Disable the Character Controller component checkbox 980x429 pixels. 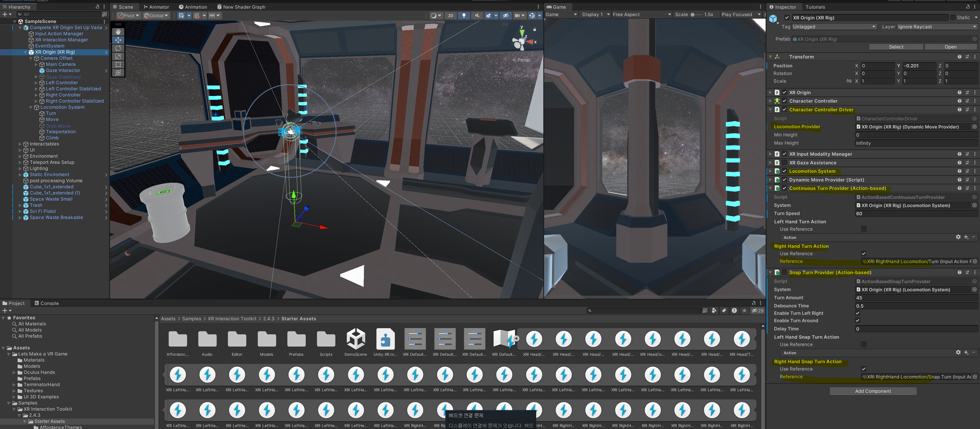(x=784, y=101)
